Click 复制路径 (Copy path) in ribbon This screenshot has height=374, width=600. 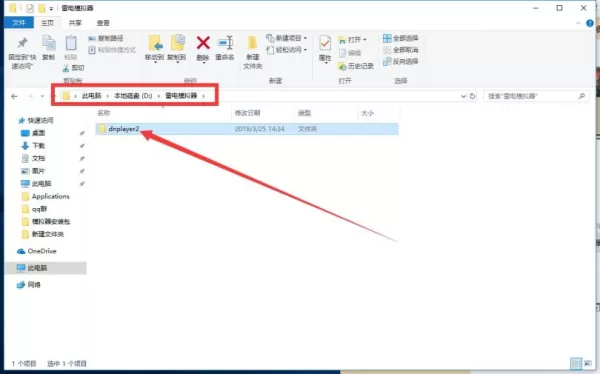[106, 38]
